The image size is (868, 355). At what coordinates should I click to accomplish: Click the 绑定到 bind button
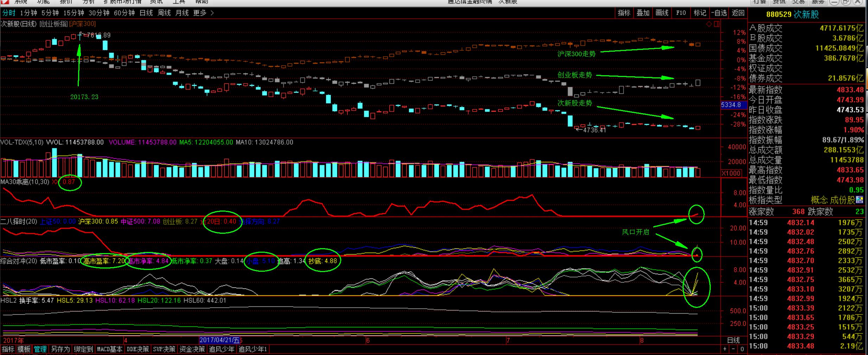83,349
